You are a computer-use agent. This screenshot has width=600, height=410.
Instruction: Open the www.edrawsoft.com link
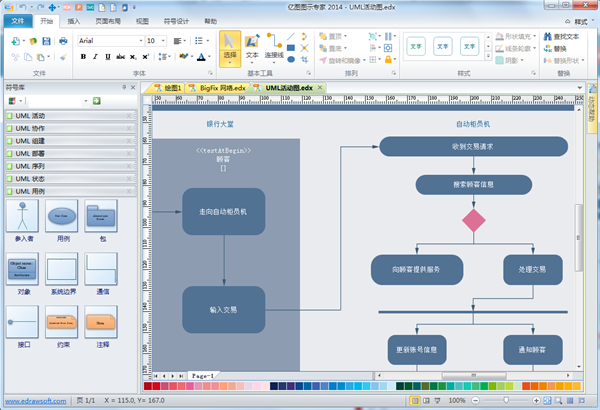(35, 400)
